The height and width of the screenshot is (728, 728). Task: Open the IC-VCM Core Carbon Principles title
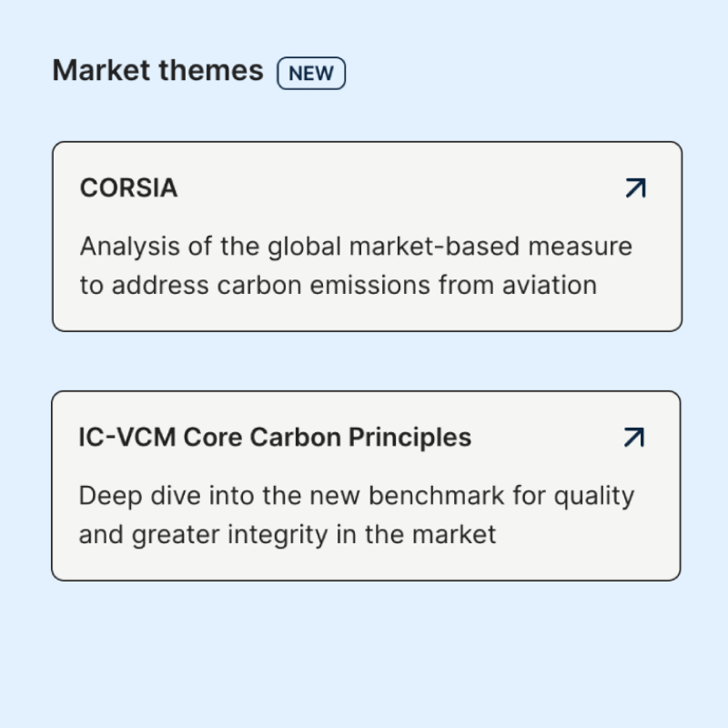[275, 438]
